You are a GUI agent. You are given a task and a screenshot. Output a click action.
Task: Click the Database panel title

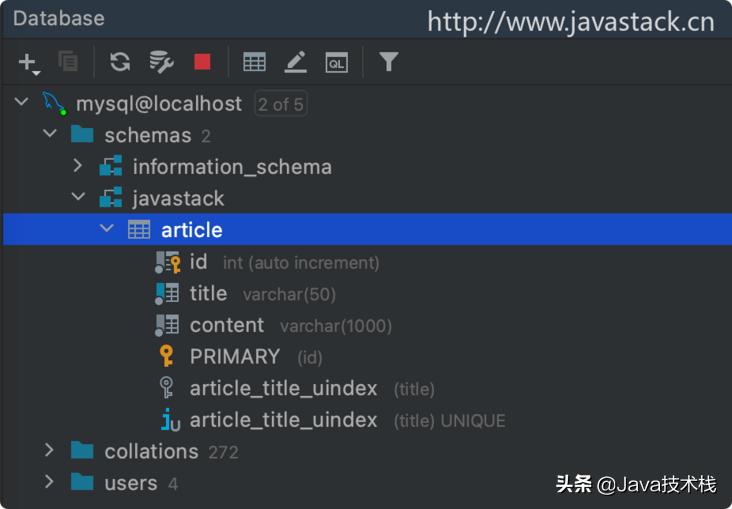point(59,19)
